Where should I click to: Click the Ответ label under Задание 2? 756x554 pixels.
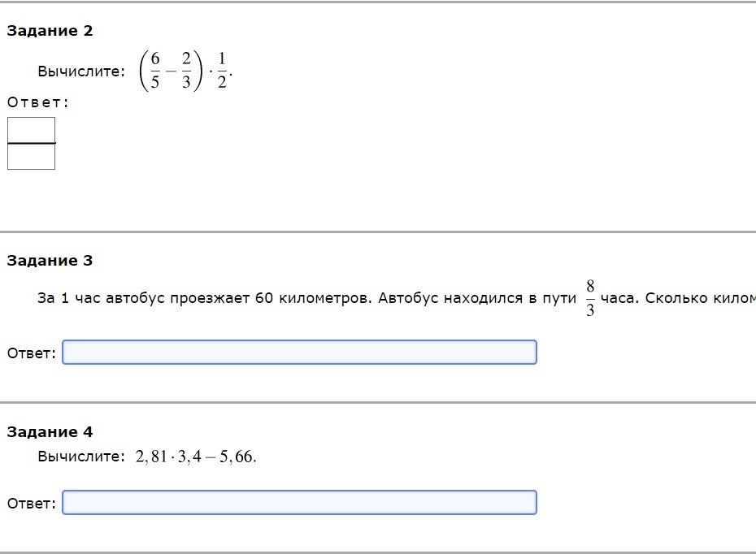click(38, 102)
